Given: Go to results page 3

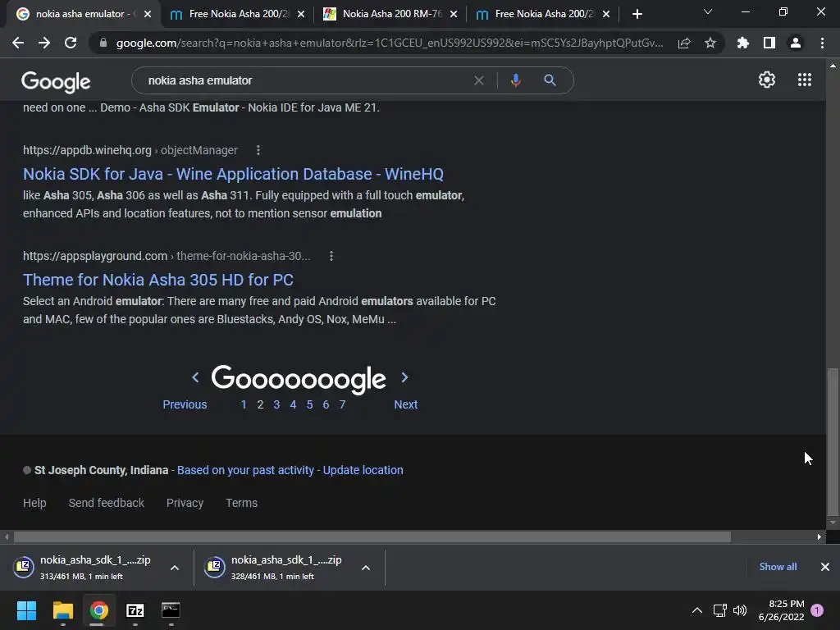Looking at the screenshot, I should (276, 404).
